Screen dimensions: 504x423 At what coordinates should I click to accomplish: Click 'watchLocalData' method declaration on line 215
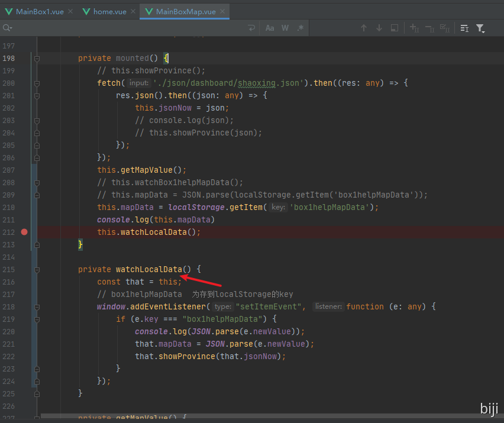149,269
